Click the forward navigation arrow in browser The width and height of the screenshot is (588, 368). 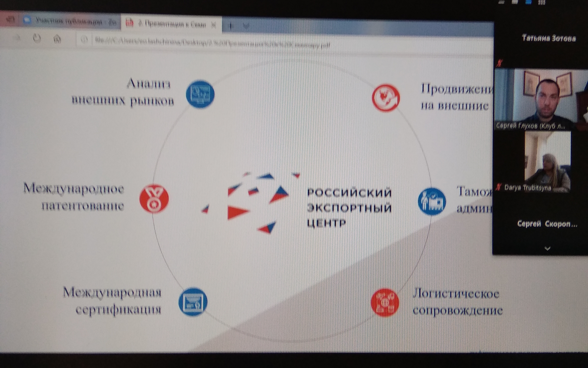pyautogui.click(x=17, y=38)
